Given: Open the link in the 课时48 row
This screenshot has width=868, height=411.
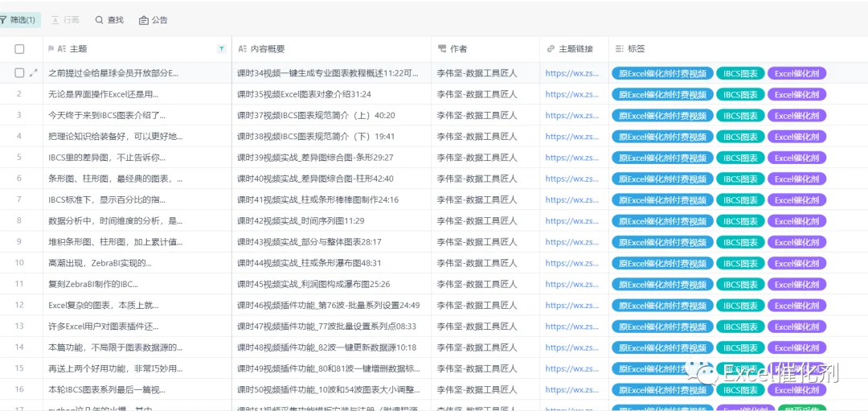Looking at the screenshot, I should [572, 347].
